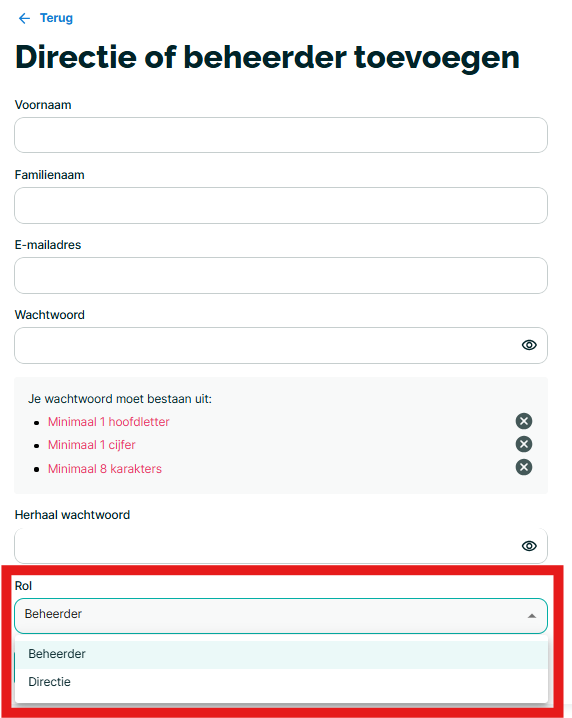
Task: Click into the E-mailadres field
Action: tap(281, 276)
